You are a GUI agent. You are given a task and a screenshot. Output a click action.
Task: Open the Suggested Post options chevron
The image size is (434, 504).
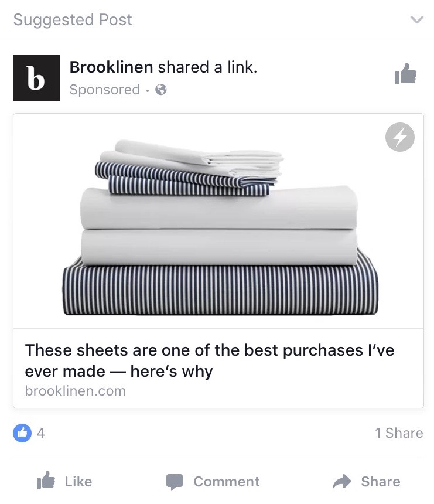416,19
